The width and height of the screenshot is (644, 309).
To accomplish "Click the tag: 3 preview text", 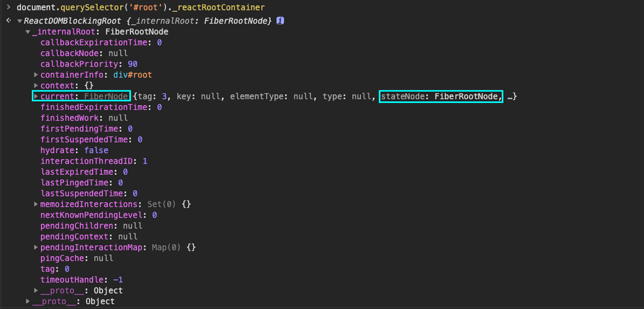I will pyautogui.click(x=153, y=97).
